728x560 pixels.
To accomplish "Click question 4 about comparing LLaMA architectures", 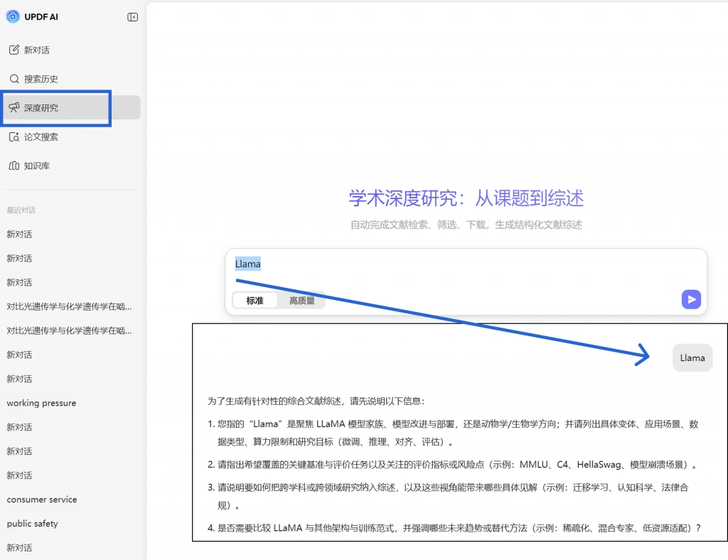I will pyautogui.click(x=454, y=528).
